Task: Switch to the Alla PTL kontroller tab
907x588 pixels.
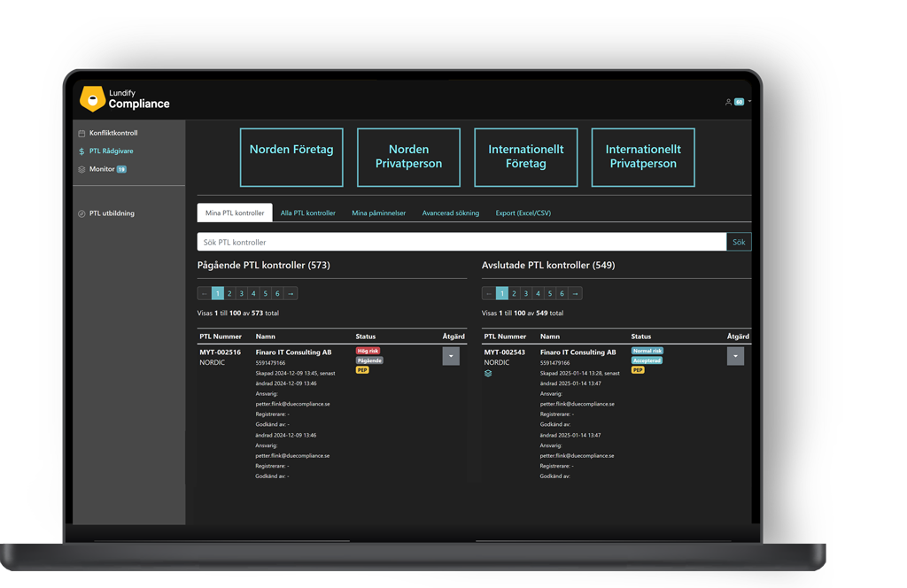Action: click(307, 213)
